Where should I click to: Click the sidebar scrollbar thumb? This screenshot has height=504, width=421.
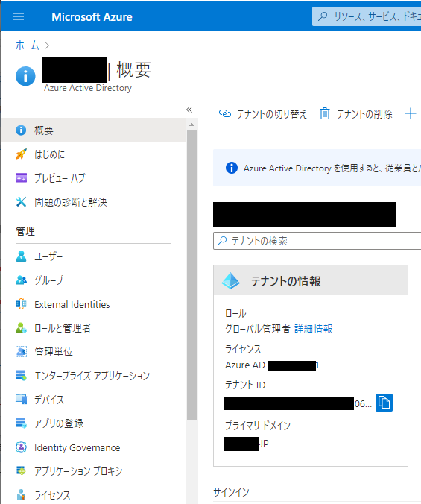pyautogui.click(x=191, y=275)
